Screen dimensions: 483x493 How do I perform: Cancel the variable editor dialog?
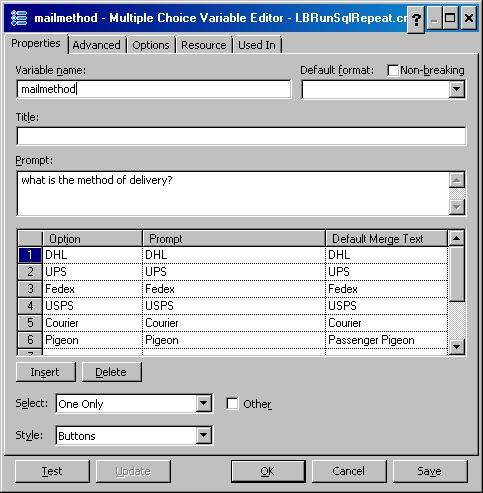(349, 471)
